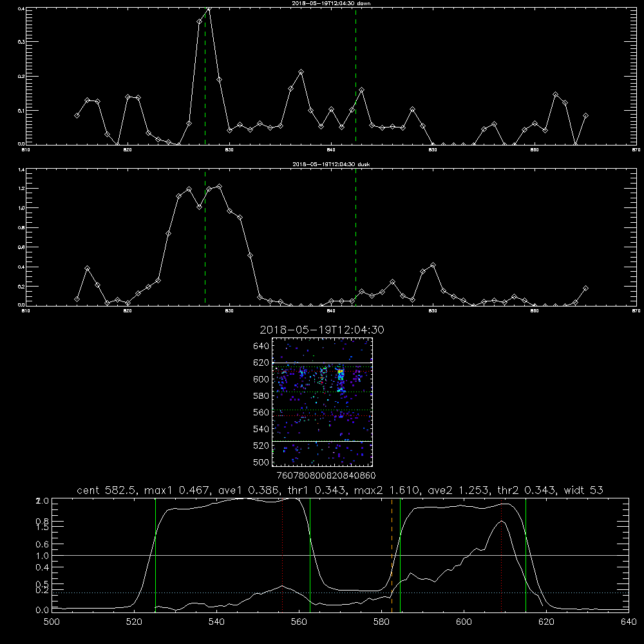The width and height of the screenshot is (644, 644).
Task: Click the red dotted line near 556 in bottom plot
Action: 282,555
